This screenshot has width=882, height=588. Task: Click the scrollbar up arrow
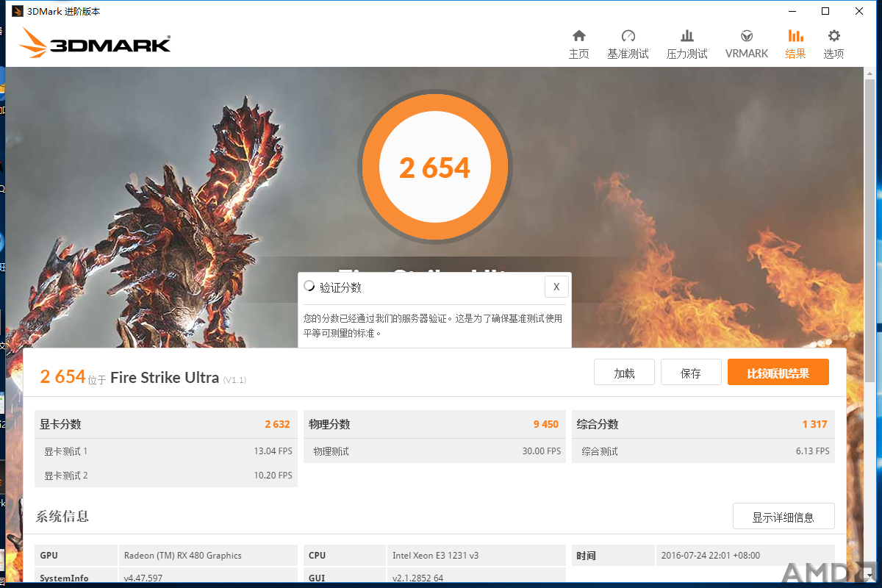870,73
